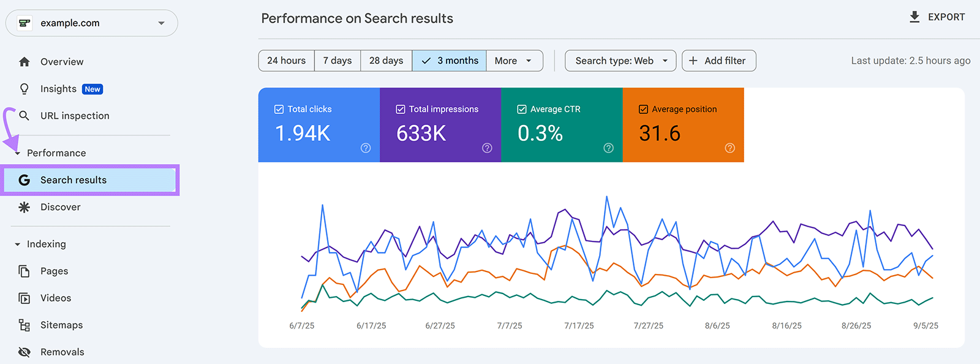Click the URL inspection magnifier icon
The height and width of the screenshot is (364, 980).
(24, 116)
